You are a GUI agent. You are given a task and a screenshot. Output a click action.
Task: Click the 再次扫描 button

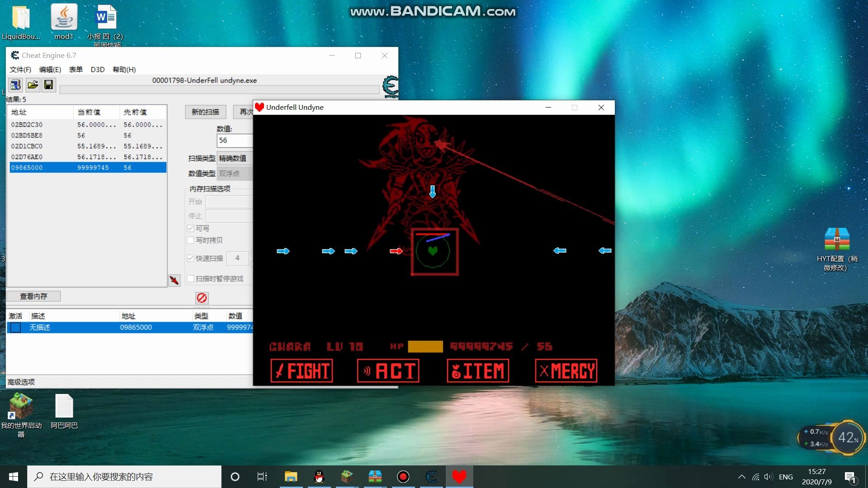[243, 112]
